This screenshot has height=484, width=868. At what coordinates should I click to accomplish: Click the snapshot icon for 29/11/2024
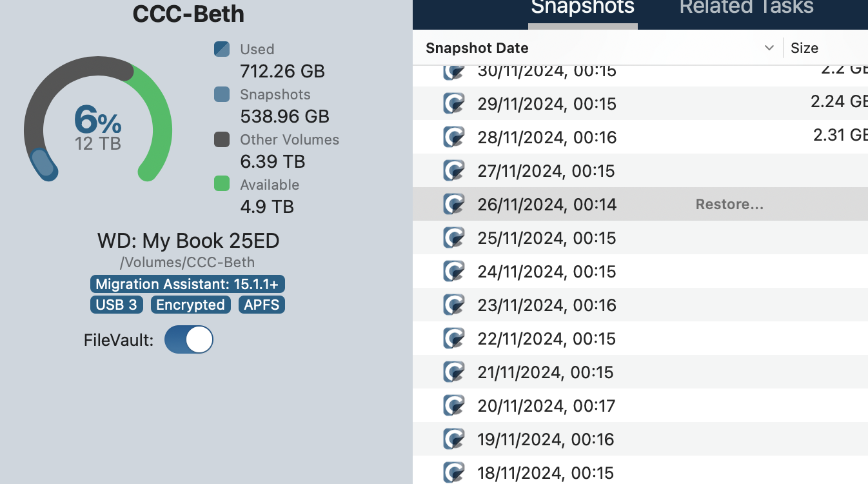click(x=455, y=104)
